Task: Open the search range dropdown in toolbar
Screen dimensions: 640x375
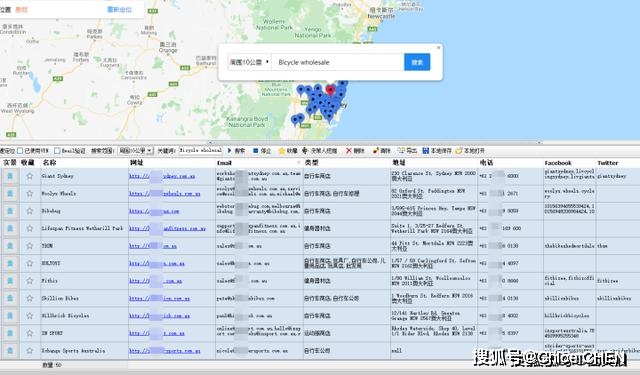Action: point(136,151)
